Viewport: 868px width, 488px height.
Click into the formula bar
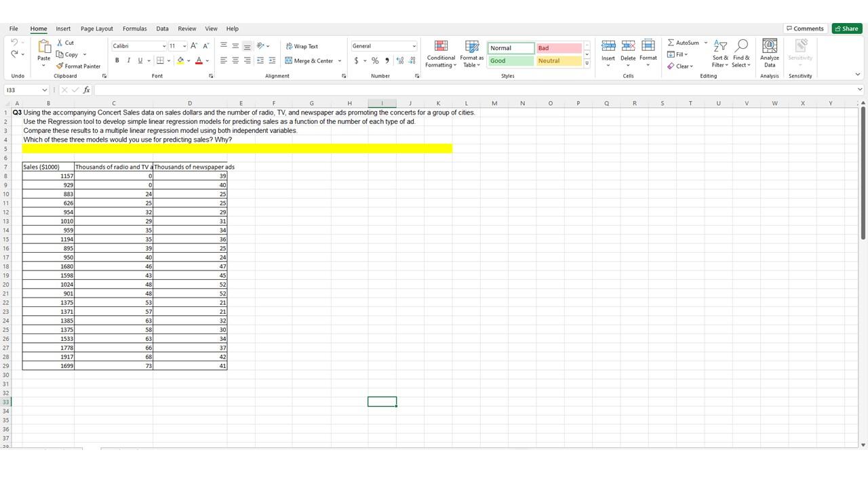pos(475,90)
